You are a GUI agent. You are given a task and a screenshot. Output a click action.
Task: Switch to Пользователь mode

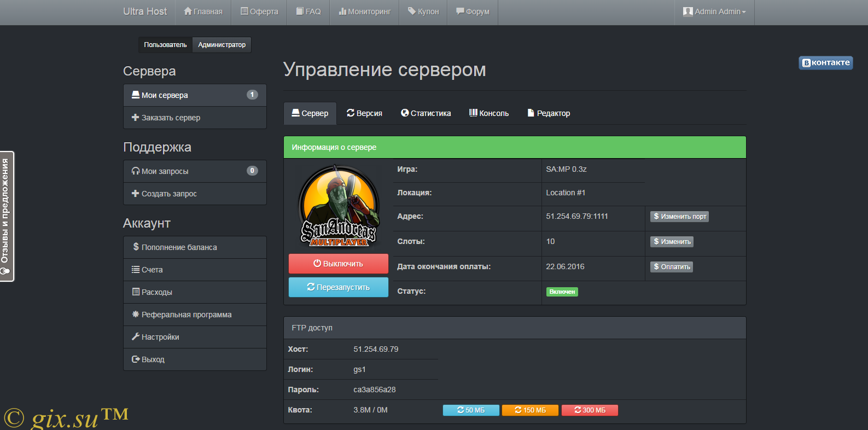pos(165,45)
